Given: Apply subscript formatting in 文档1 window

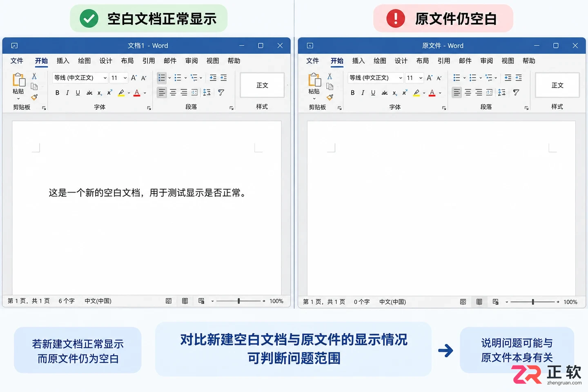Looking at the screenshot, I should tap(99, 93).
